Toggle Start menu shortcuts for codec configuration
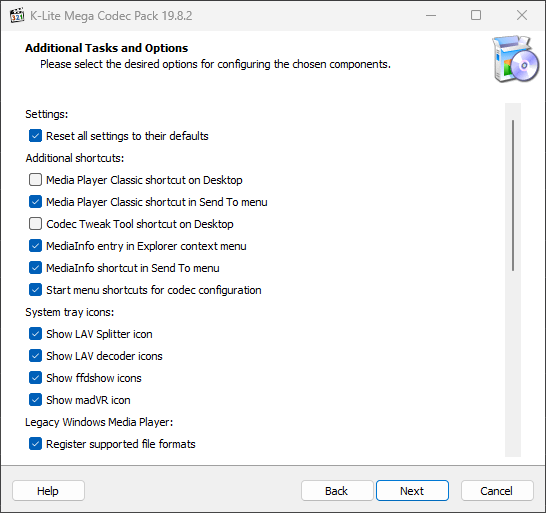Viewport: 546px width, 513px height. [35, 290]
